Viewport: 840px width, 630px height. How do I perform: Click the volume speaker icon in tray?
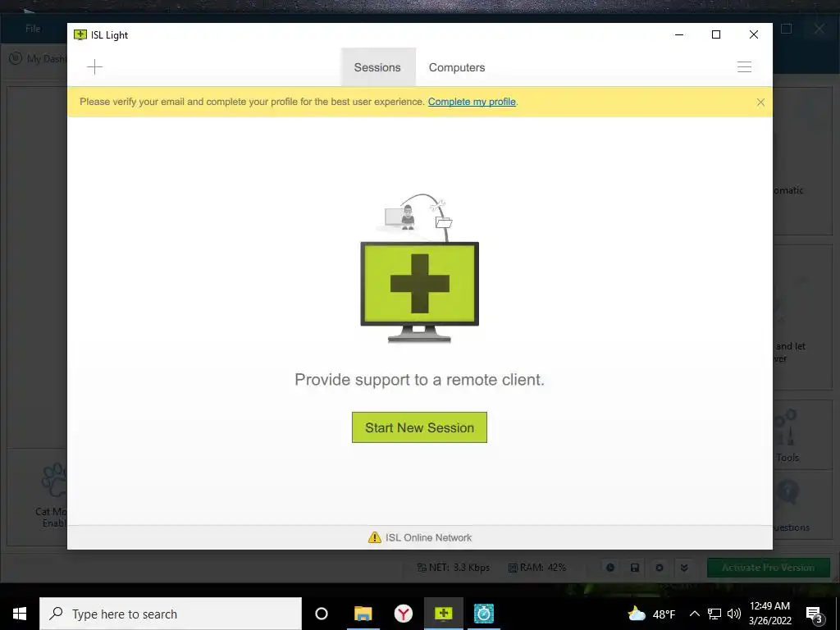point(734,614)
